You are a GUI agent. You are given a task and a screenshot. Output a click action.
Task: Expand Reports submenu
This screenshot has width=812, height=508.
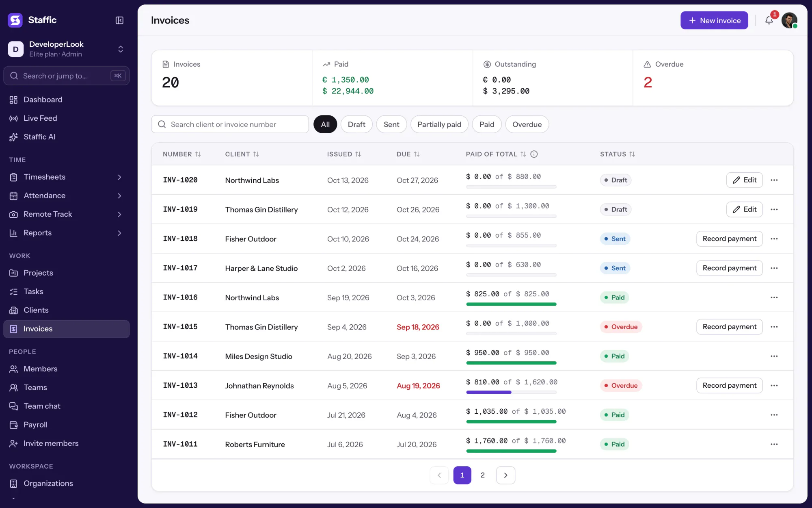[x=119, y=233]
